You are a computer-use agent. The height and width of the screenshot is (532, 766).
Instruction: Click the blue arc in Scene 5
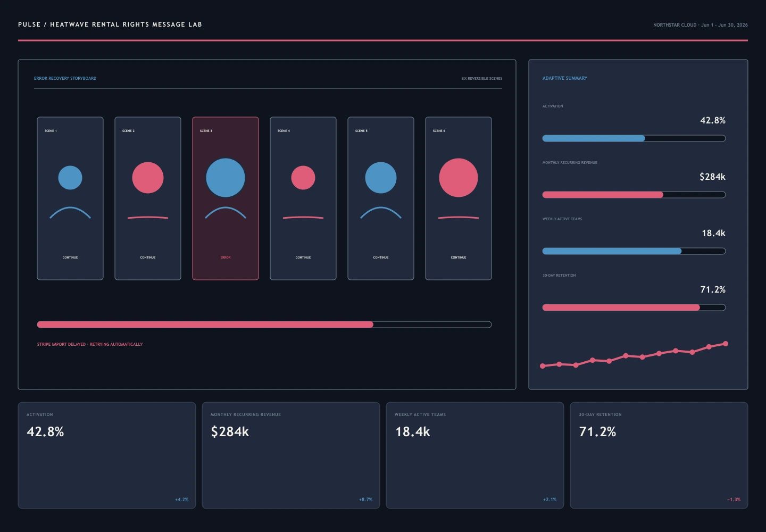[x=381, y=213]
